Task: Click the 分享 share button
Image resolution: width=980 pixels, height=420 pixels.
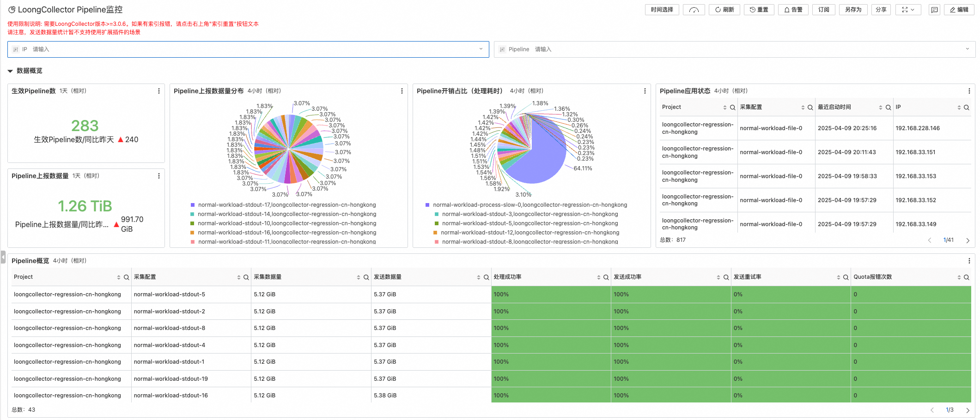Action: pos(881,10)
